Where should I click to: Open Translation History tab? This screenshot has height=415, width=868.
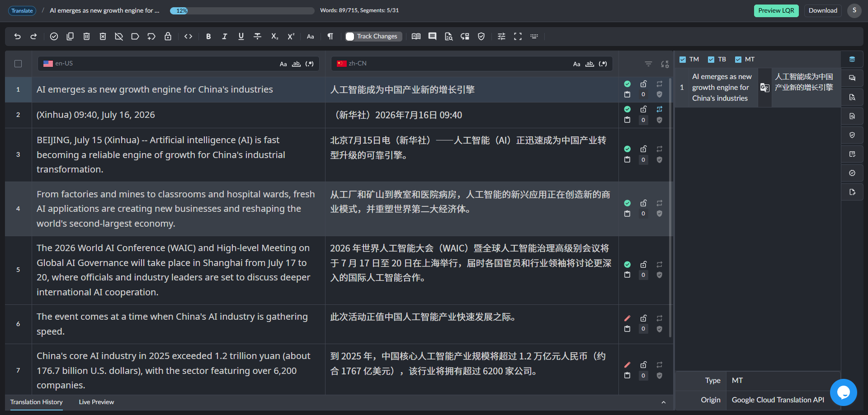pyautogui.click(x=37, y=402)
